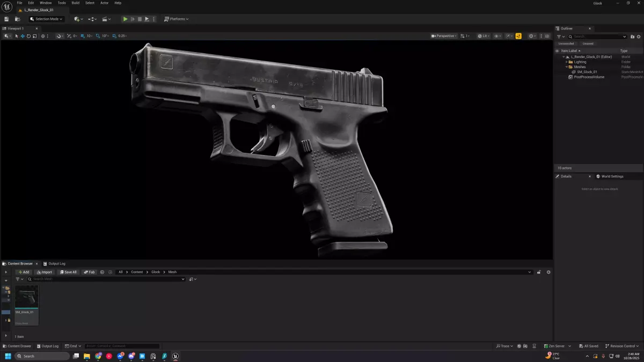Open Content Browser sort options dropdown

point(193,279)
